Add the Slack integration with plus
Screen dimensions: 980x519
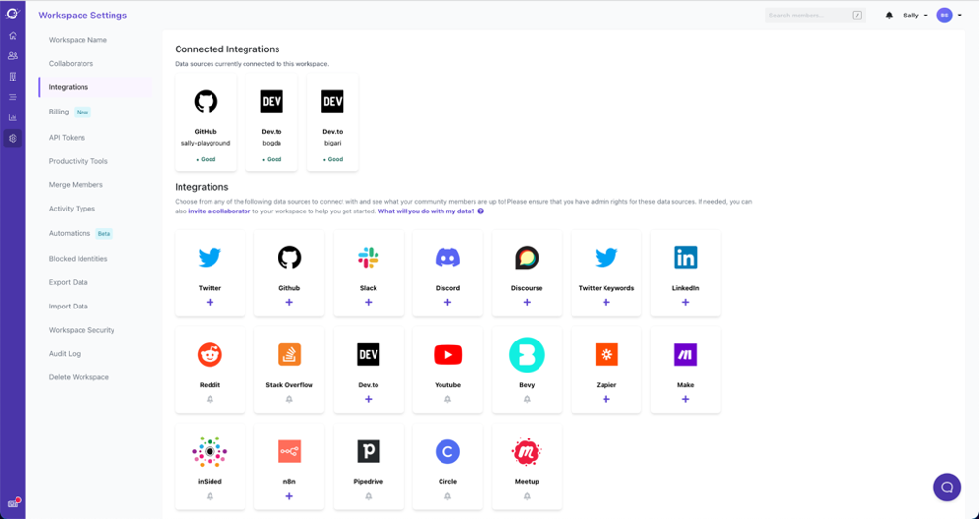pos(368,303)
